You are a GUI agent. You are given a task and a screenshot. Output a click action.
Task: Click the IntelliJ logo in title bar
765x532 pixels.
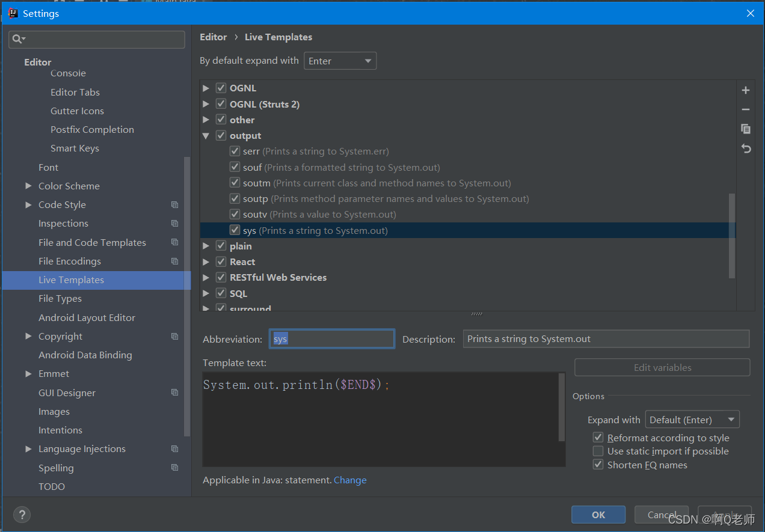(12, 13)
